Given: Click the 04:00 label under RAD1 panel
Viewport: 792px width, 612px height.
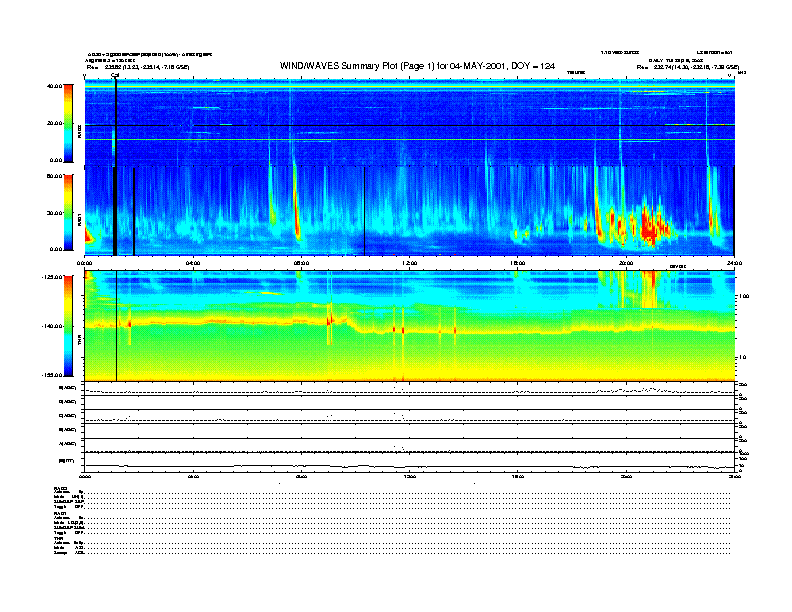Looking at the screenshot, I should [x=193, y=263].
